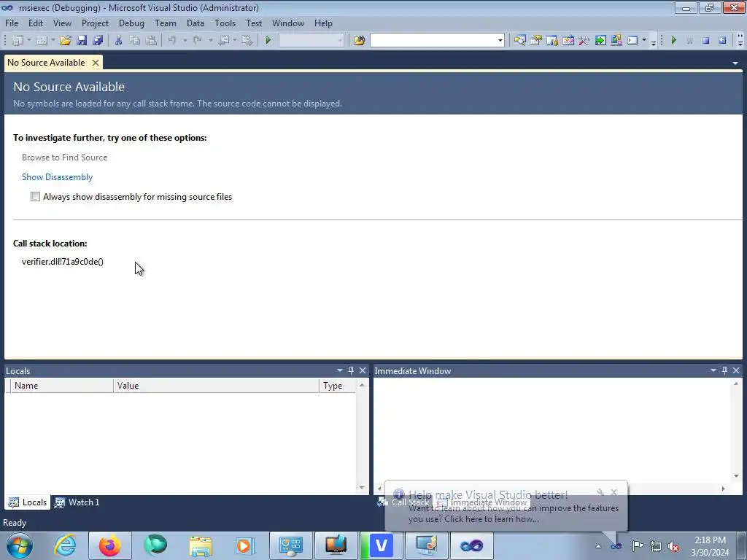Screen dimensions: 747x560
Task: Check Always show disassembly for missing source
Action: [x=35, y=197]
